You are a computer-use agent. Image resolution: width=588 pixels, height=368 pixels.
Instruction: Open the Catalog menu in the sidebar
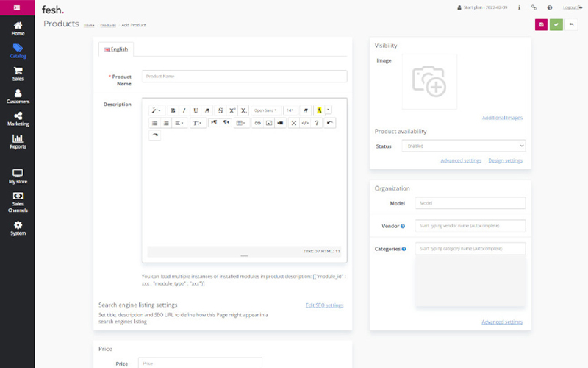[x=18, y=52]
